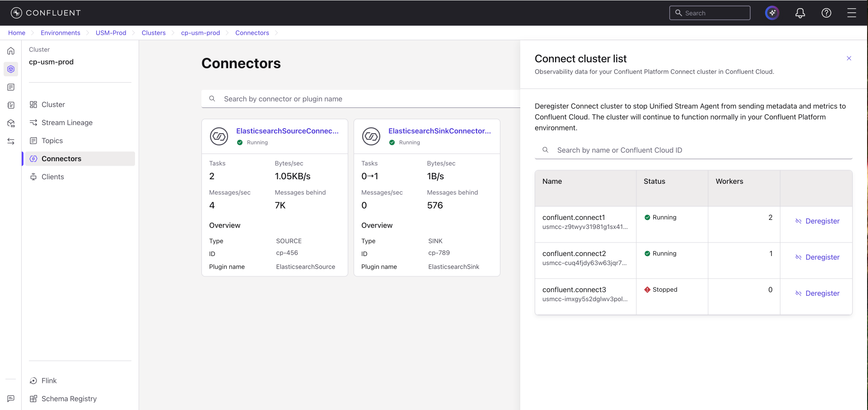Open the AI assistant sparkle icon
The height and width of the screenshot is (410, 868).
772,13
